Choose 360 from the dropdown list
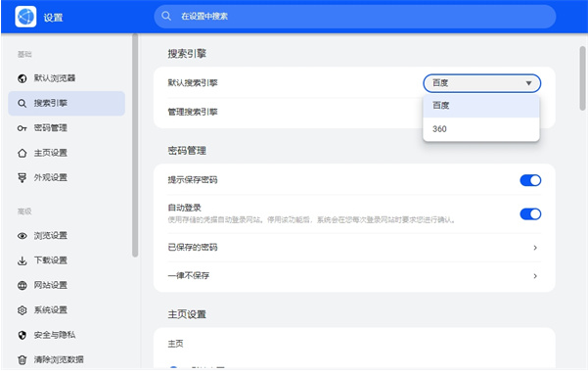Screen dimensions: 588x376 pos(481,129)
